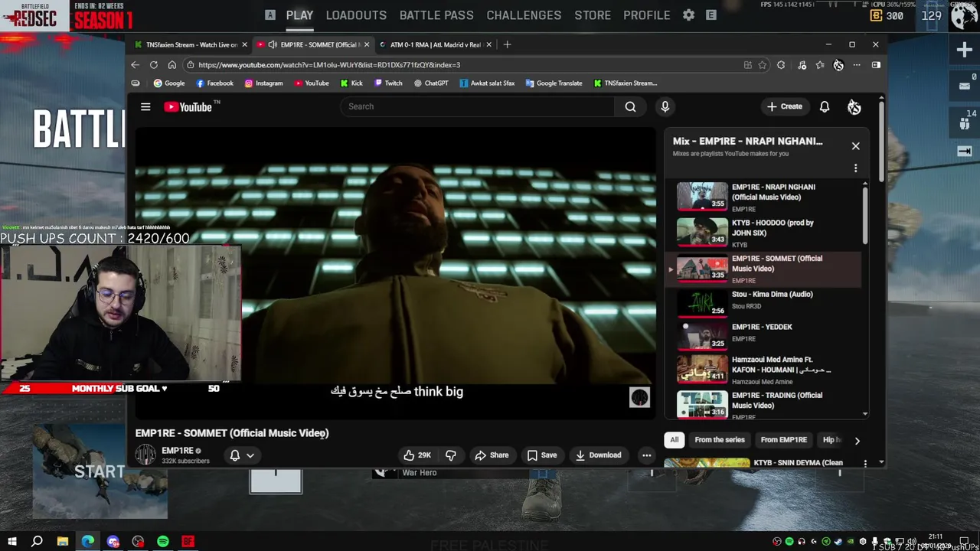Open the Twitch bookmark
980x551 pixels.
tap(388, 83)
